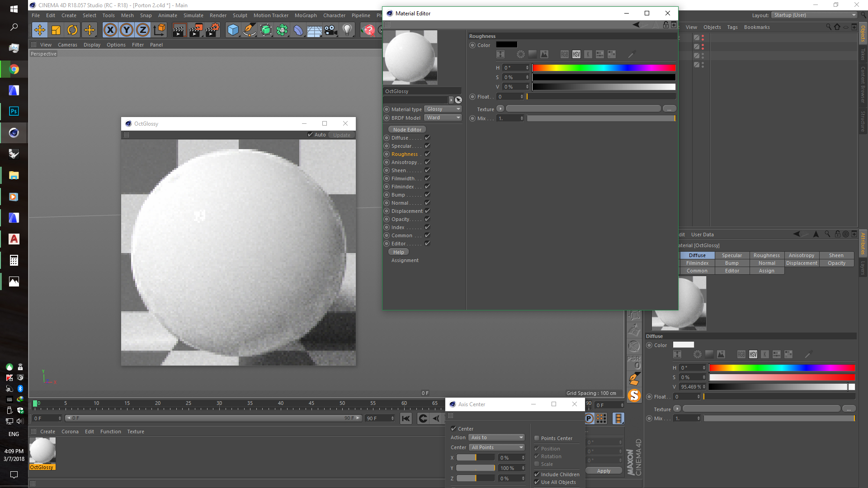This screenshot has height=488, width=868.
Task: Toggle the Roughness channel checkbox
Action: [427, 154]
